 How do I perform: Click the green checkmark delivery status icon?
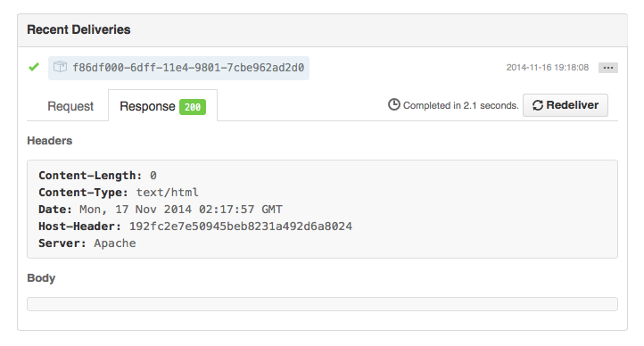click(x=34, y=67)
